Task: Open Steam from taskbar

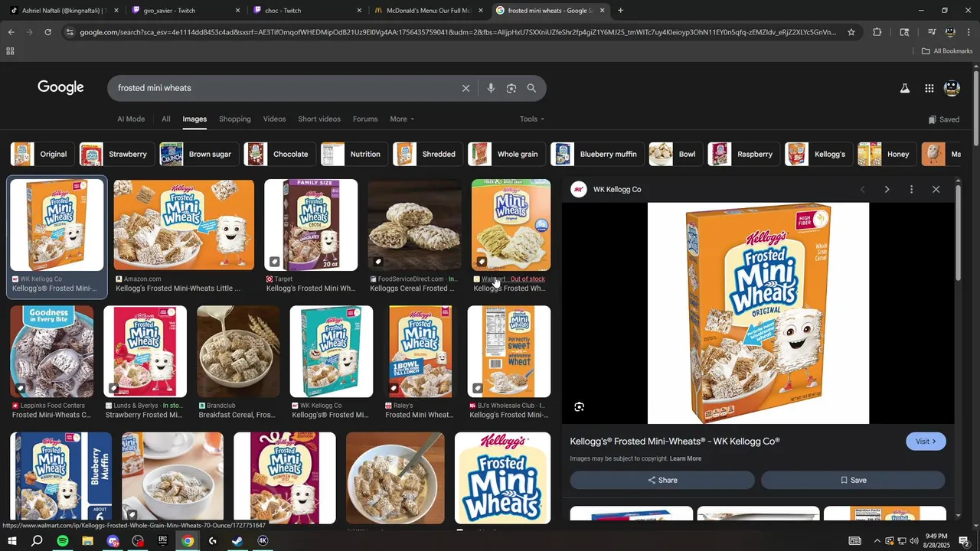Action: point(237,541)
